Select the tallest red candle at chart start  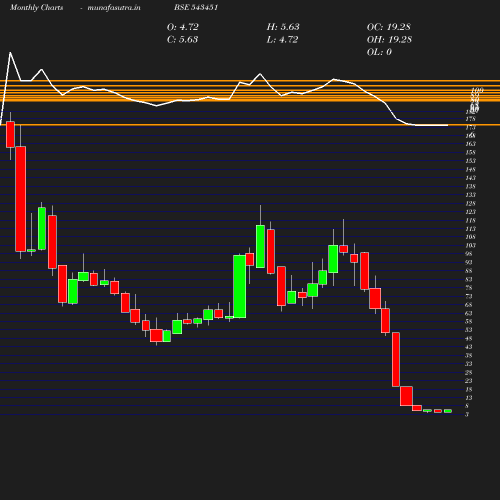point(21,199)
